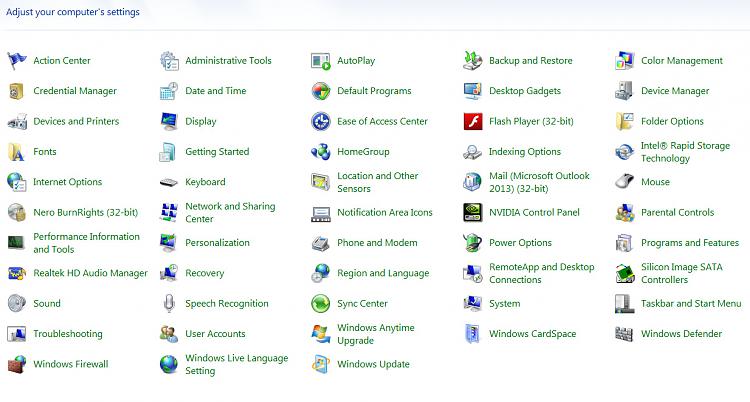This screenshot has width=750, height=402.
Task: Open the Color Management icon
Action: (625, 61)
